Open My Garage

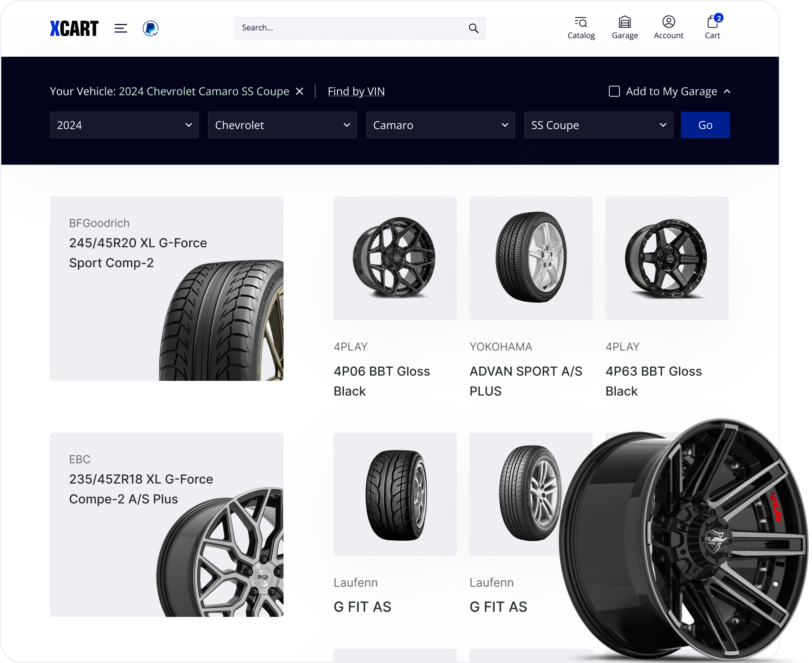coord(625,27)
